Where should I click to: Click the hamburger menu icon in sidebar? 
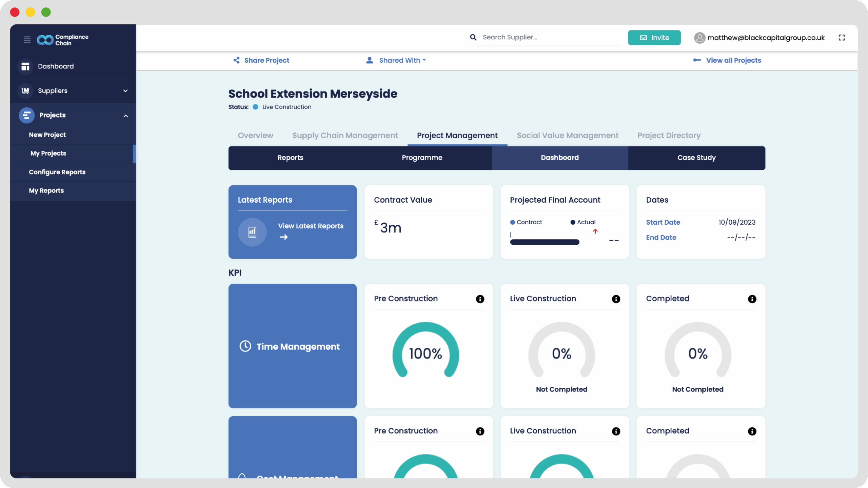click(27, 40)
